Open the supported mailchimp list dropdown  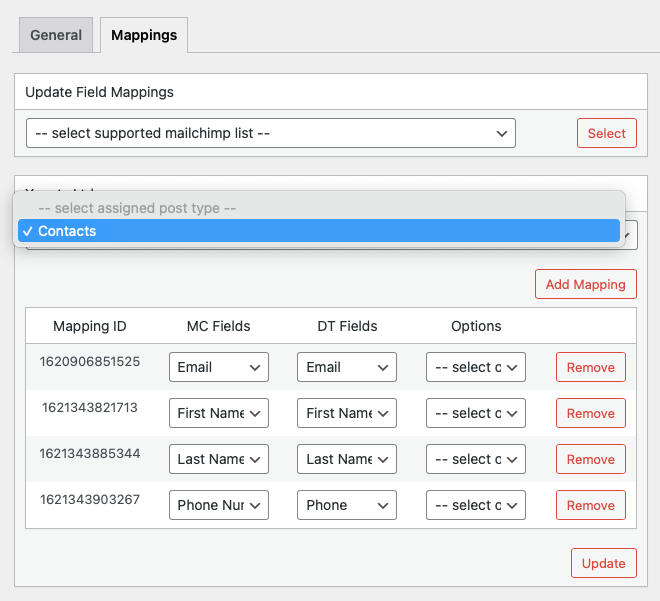coord(271,133)
